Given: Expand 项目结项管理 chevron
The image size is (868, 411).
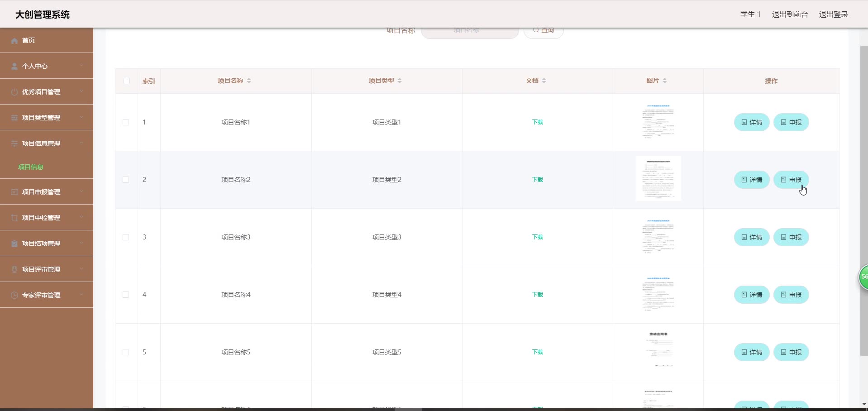Looking at the screenshot, I should pyautogui.click(x=81, y=243).
